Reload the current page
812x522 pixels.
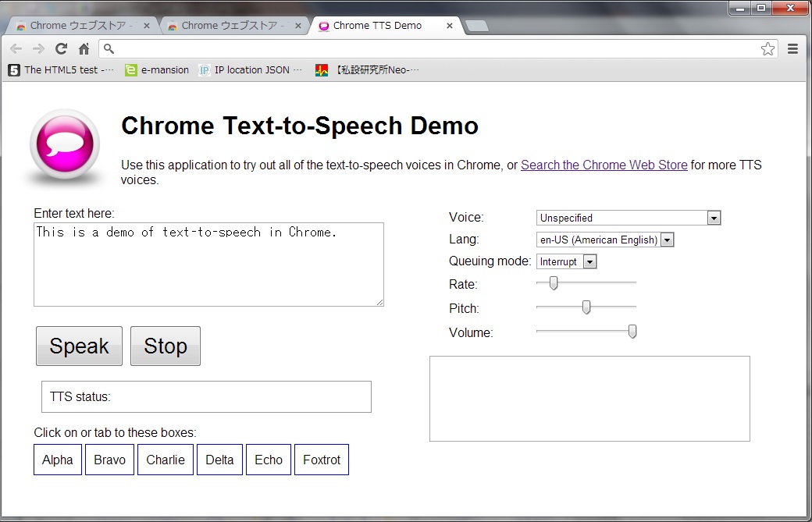tap(61, 48)
